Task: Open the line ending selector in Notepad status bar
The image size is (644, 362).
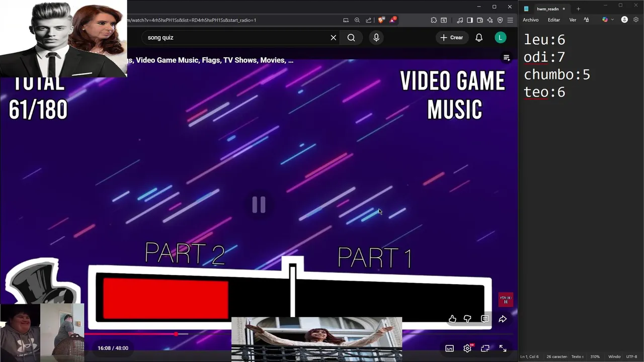Action: [614, 356]
